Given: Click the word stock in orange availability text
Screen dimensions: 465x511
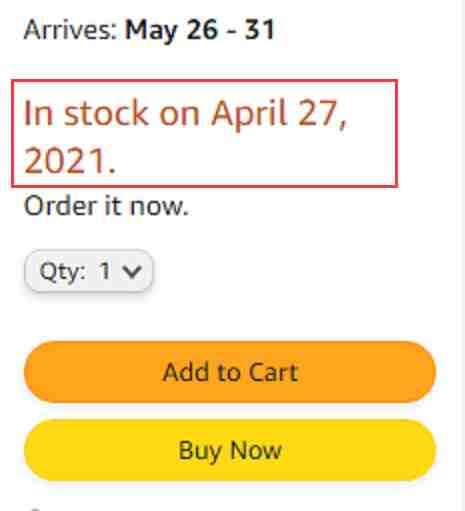Looking at the screenshot, I should coord(106,114).
